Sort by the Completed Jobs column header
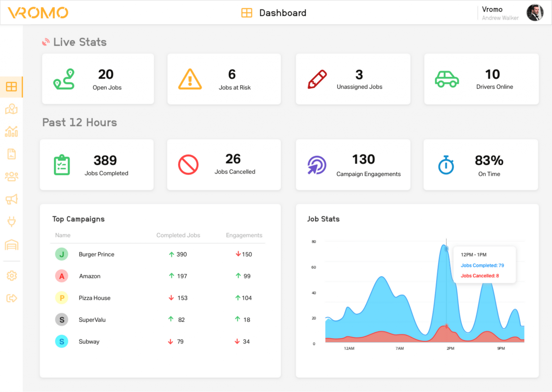552x392 pixels. tap(178, 235)
